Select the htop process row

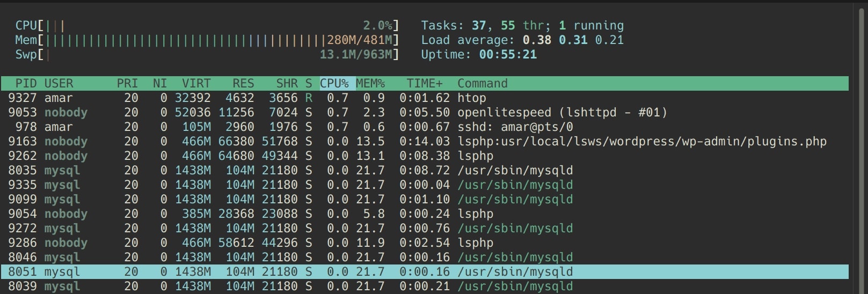pos(425,98)
